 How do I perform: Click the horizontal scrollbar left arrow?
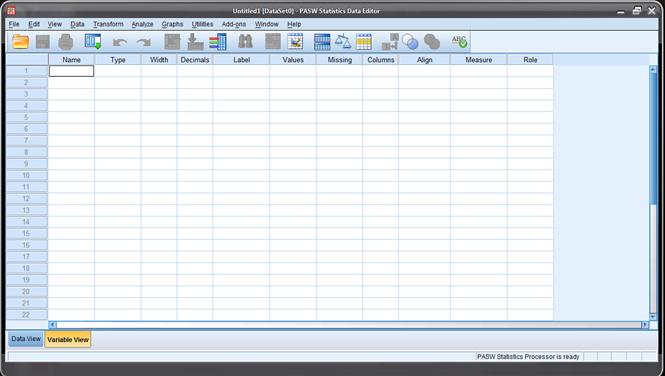[x=53, y=325]
